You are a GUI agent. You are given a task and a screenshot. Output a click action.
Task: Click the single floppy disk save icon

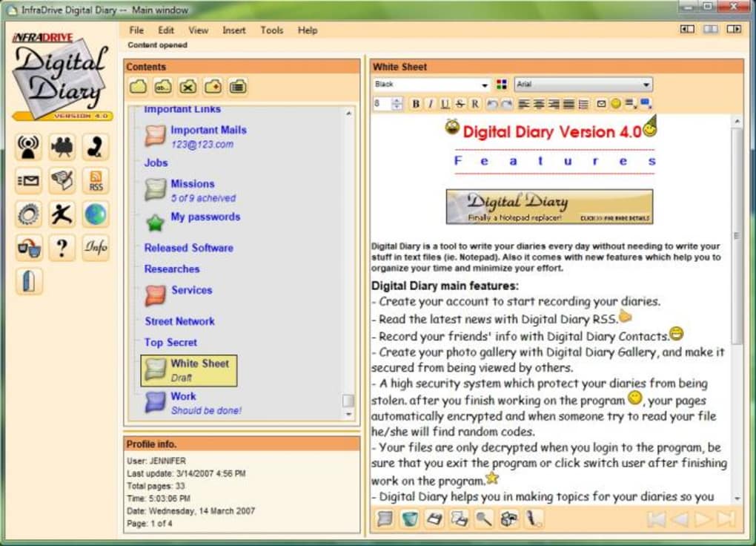(x=434, y=519)
